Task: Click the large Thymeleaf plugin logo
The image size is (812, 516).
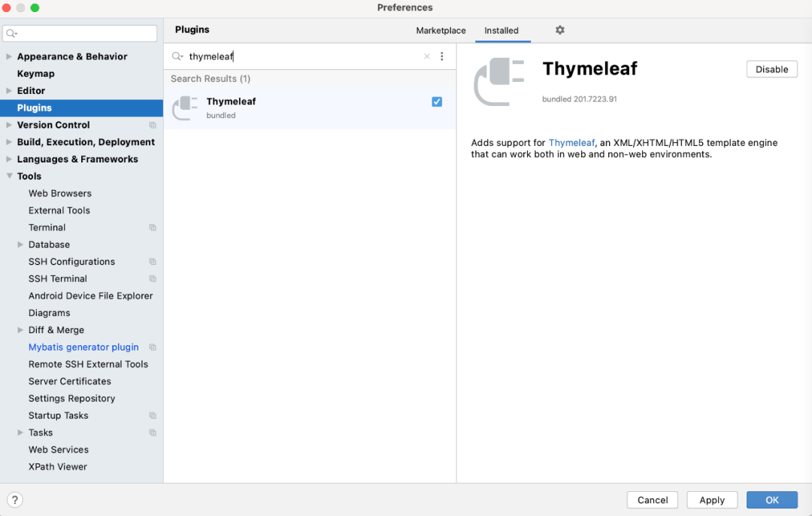Action: pos(499,82)
